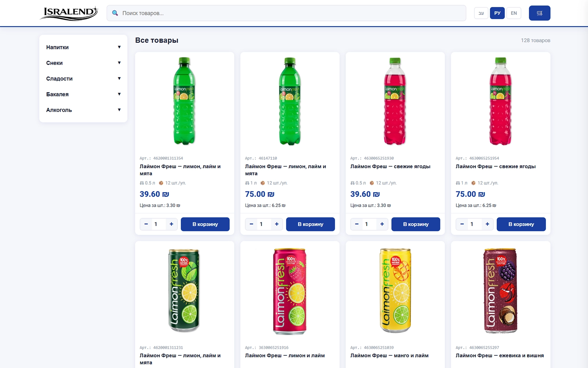Switch language to EN
This screenshot has height=368, width=588.
(x=514, y=13)
